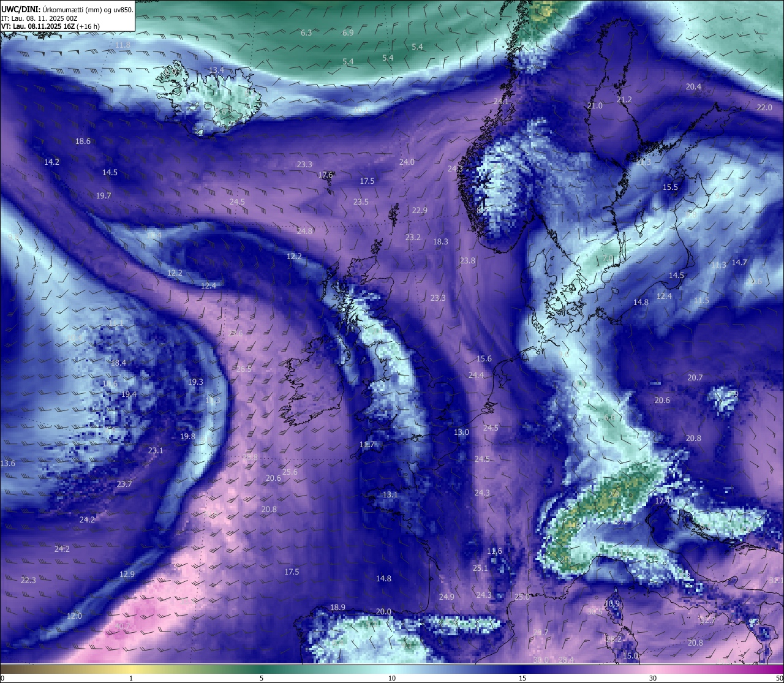Click the 23.7 value label
The width and height of the screenshot is (784, 683).
pos(124,485)
